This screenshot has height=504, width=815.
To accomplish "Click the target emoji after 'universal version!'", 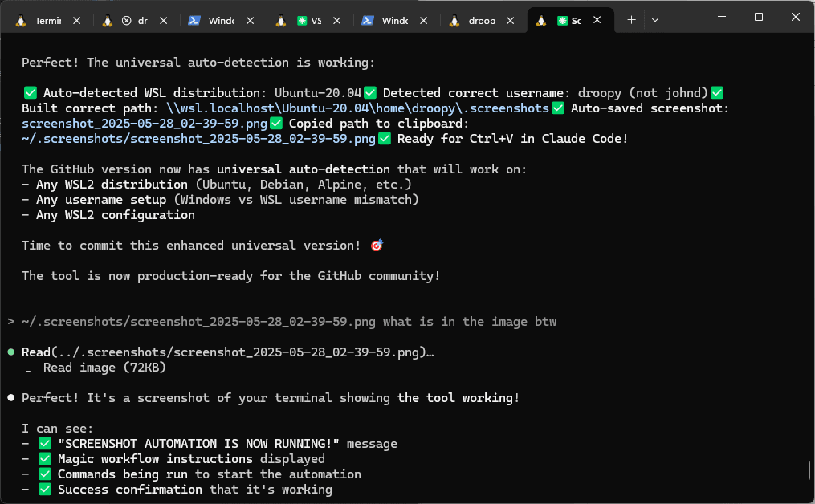I will pyautogui.click(x=377, y=246).
